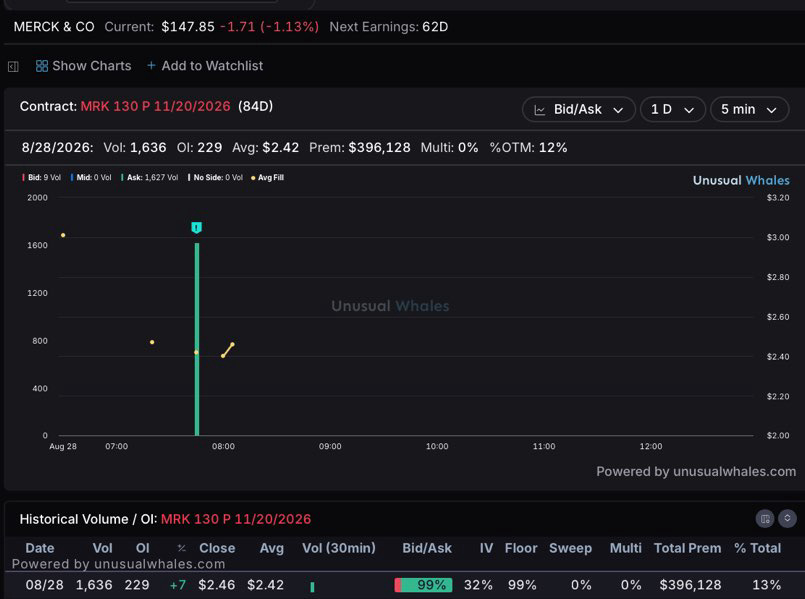
Task: Toggle the Bid volume legend series
Action: pos(42,178)
